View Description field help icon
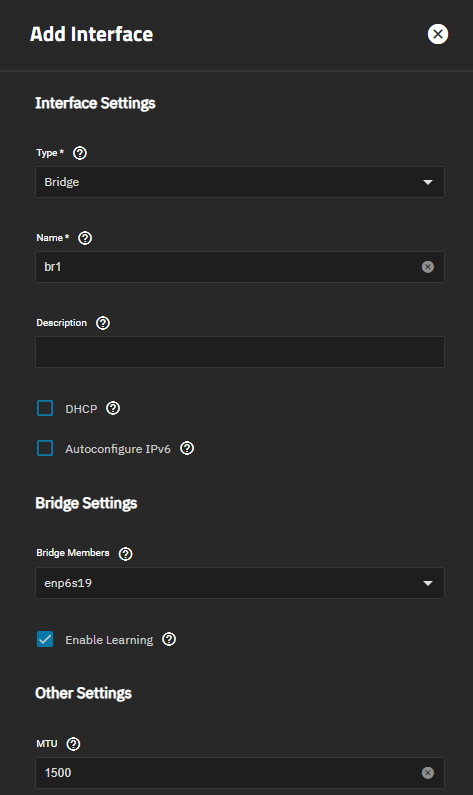Image resolution: width=473 pixels, height=795 pixels. tap(103, 323)
